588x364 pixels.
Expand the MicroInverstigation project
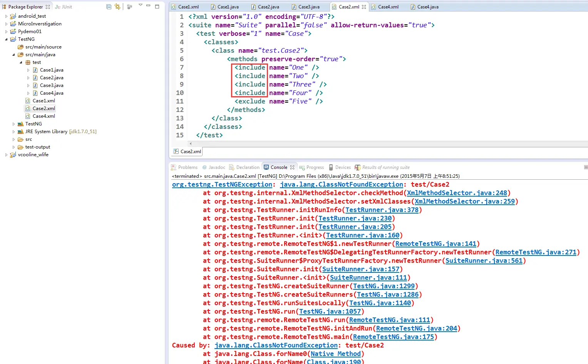(x=6, y=24)
